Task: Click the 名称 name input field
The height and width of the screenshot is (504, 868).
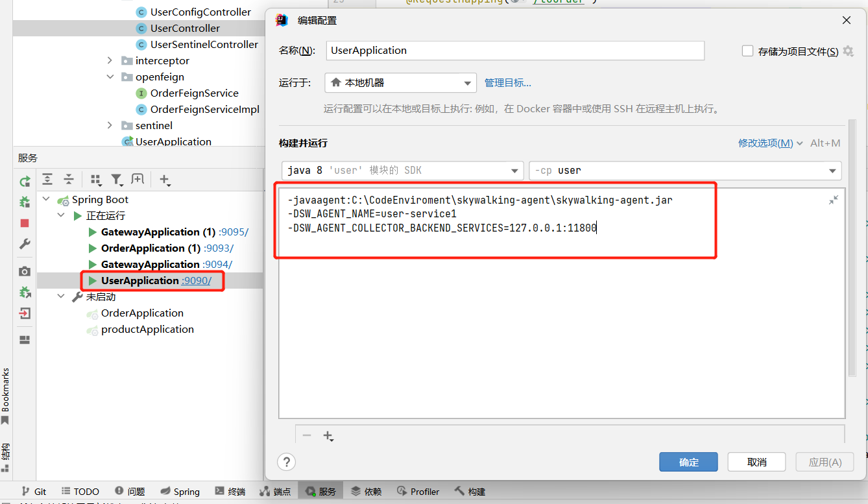Action: click(x=515, y=51)
